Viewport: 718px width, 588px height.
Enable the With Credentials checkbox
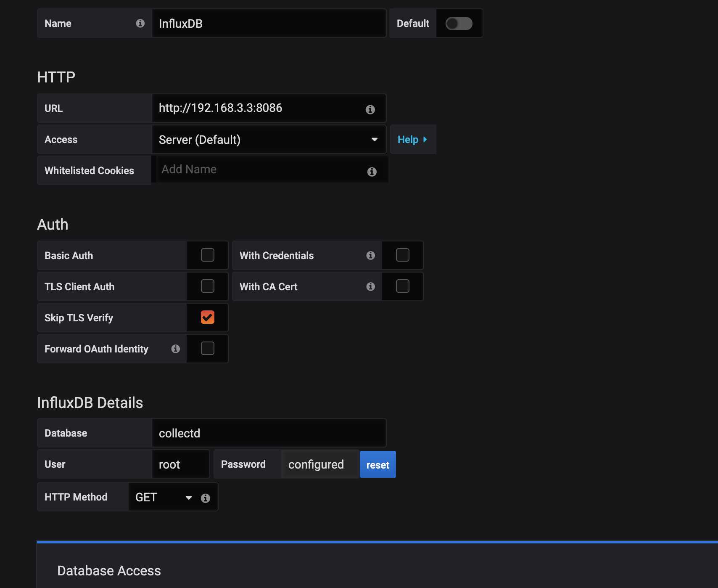403,255
